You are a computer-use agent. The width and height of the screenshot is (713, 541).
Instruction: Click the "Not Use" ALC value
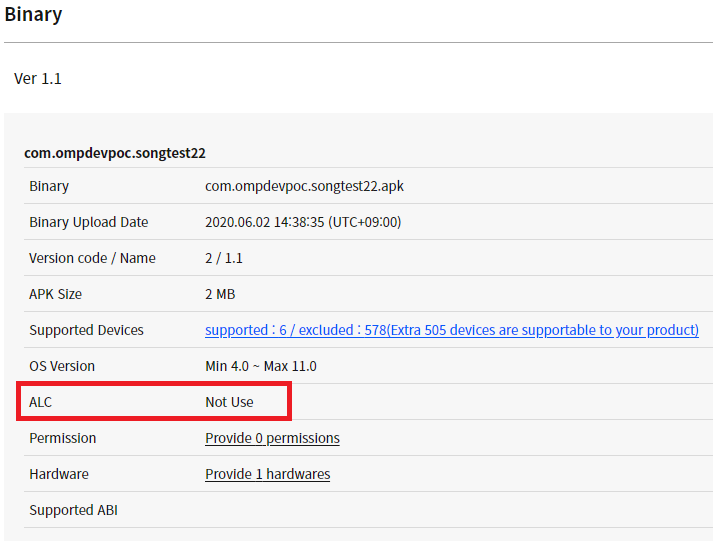pos(229,402)
